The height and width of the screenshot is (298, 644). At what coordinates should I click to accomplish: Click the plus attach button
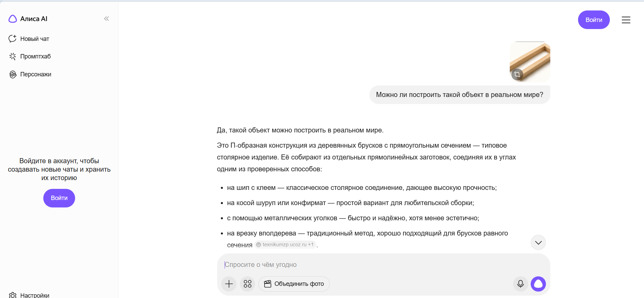(x=229, y=284)
